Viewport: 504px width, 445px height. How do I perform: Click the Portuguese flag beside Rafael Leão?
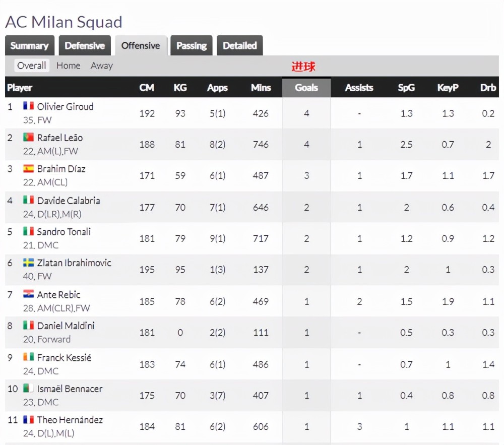pyautogui.click(x=28, y=137)
